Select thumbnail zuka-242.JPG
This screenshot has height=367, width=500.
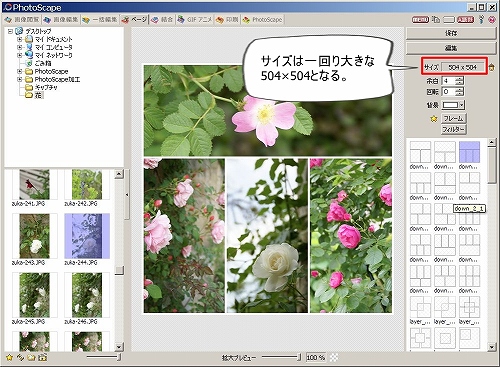(x=87, y=184)
